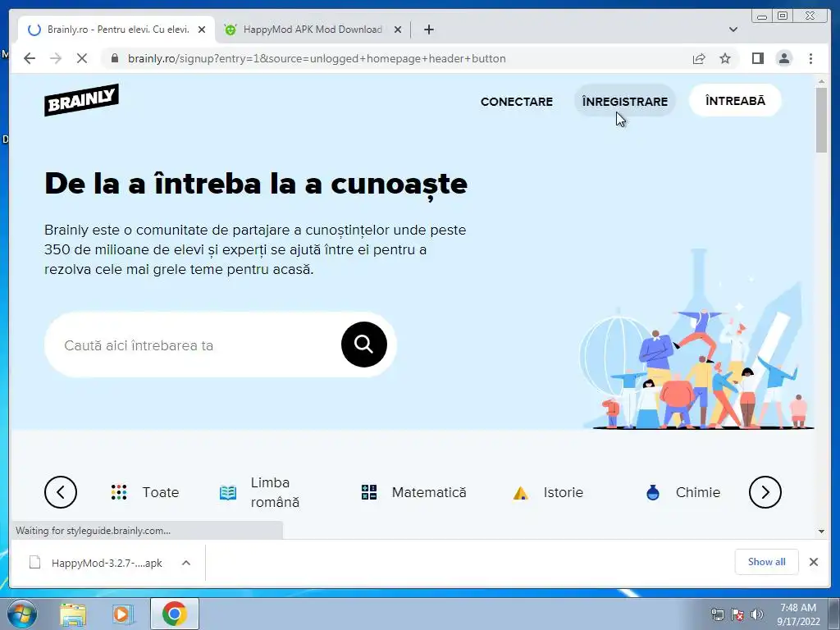Click the share page icon
The height and width of the screenshot is (630, 840).
699,58
